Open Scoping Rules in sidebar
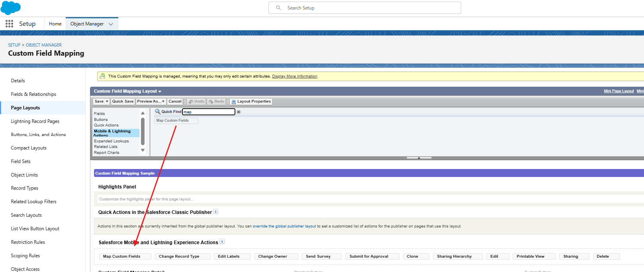The height and width of the screenshot is (272, 644). 25,256
